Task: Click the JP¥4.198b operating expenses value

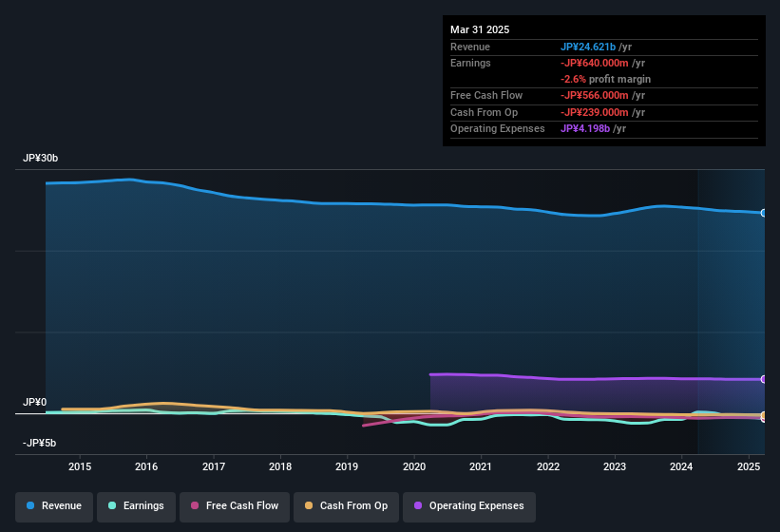Action: coord(585,128)
